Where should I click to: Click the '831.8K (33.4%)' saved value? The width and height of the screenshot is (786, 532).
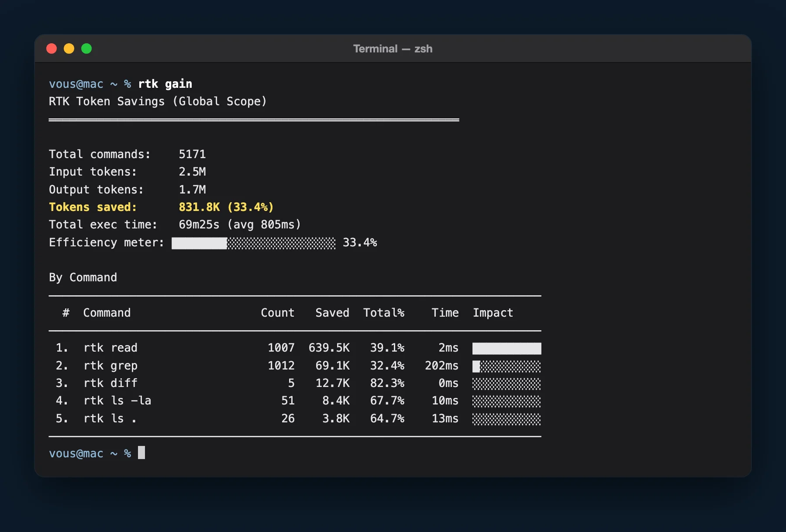tap(226, 207)
